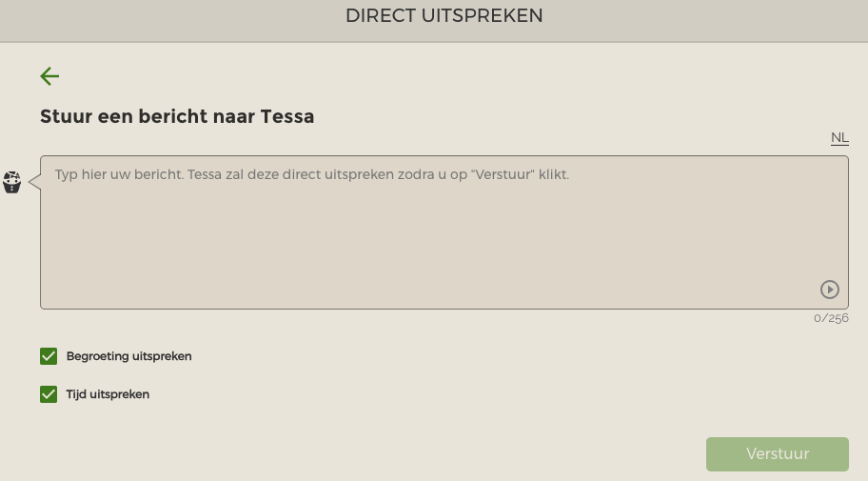Click the green checkmark next to Begroeting
Viewport: 868px width, 481px height.
(x=49, y=356)
